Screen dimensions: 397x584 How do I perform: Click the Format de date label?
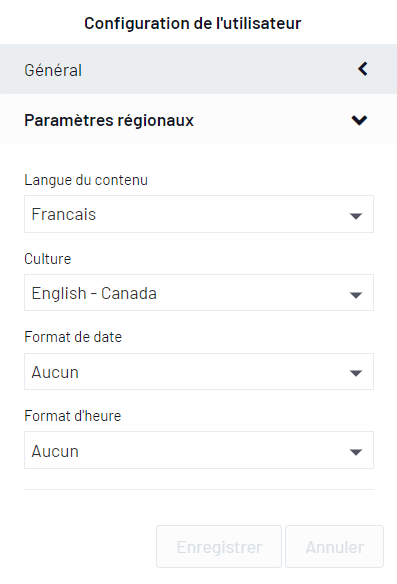(x=73, y=337)
